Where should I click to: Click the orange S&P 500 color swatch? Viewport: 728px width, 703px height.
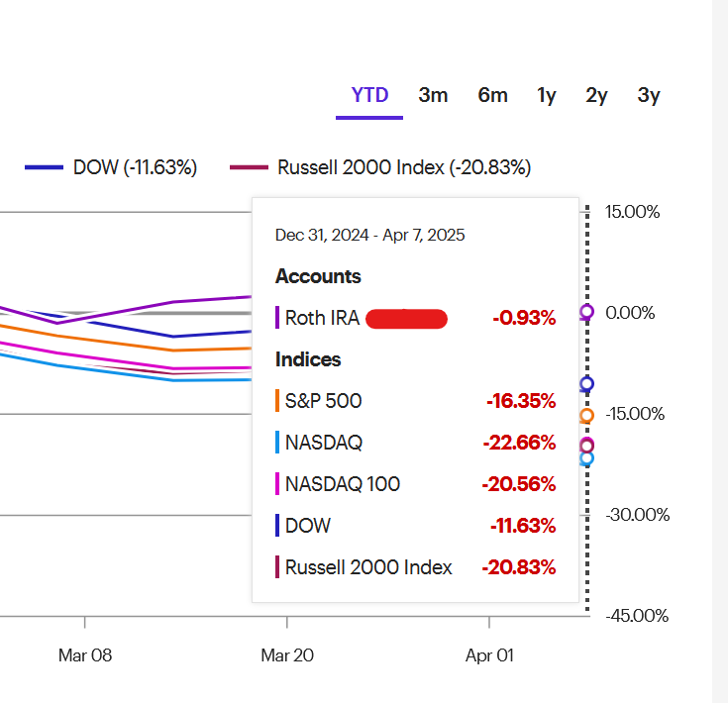(x=277, y=401)
